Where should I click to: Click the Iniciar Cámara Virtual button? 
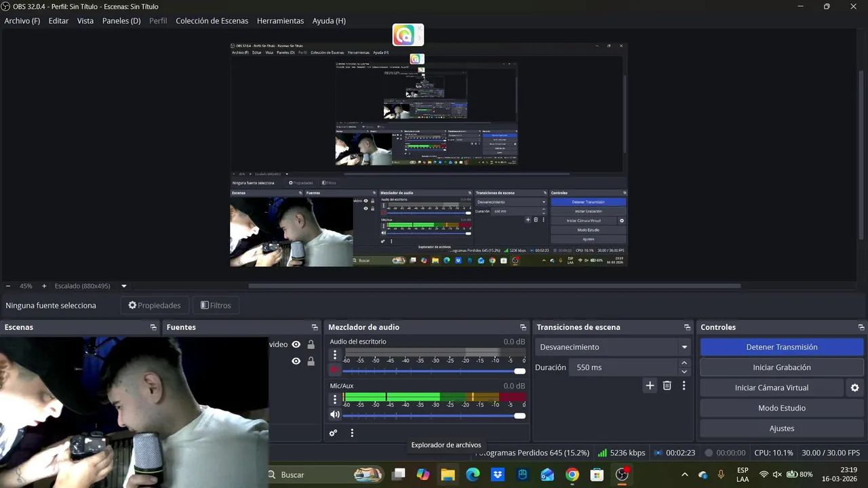772,388
